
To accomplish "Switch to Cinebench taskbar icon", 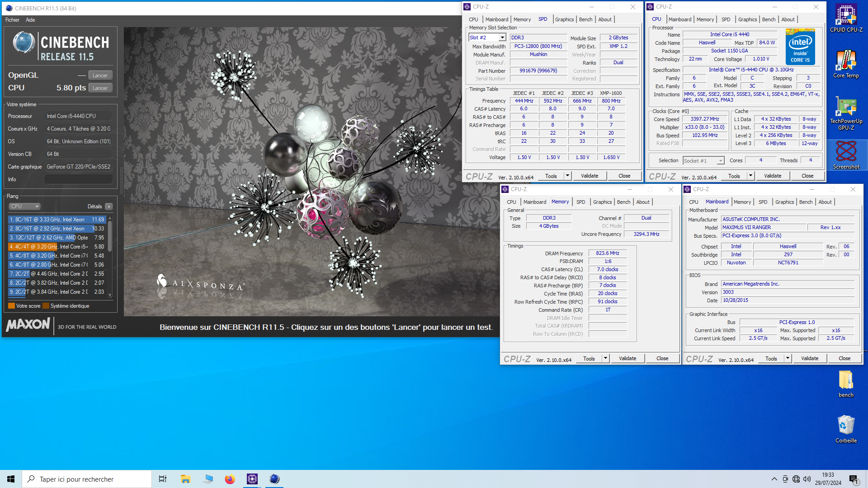I will point(274,479).
